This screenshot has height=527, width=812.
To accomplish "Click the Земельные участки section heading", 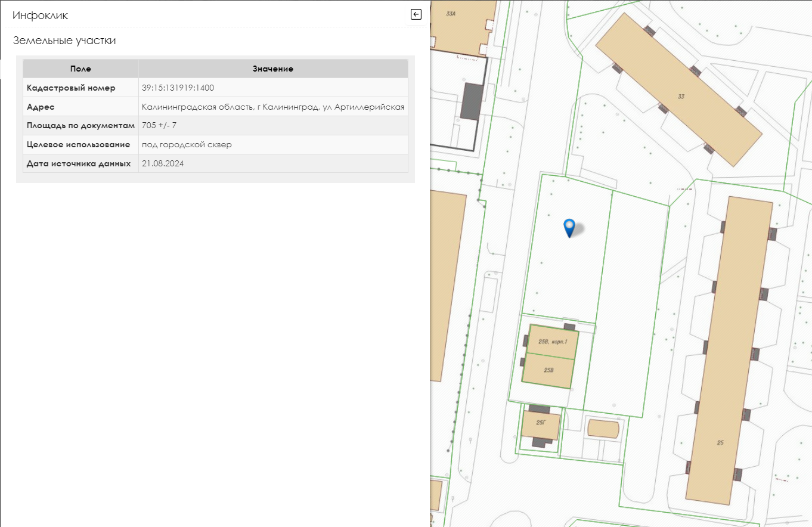I will pyautogui.click(x=64, y=41).
